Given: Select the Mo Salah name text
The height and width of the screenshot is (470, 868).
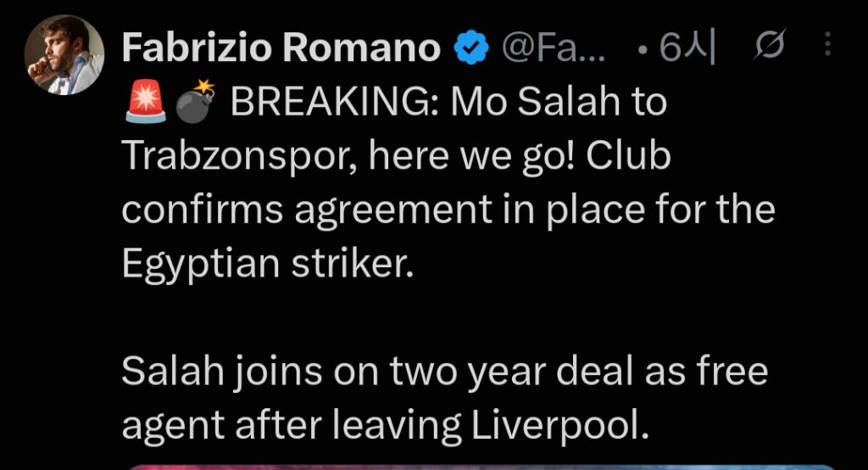Looking at the screenshot, I should tap(536, 102).
